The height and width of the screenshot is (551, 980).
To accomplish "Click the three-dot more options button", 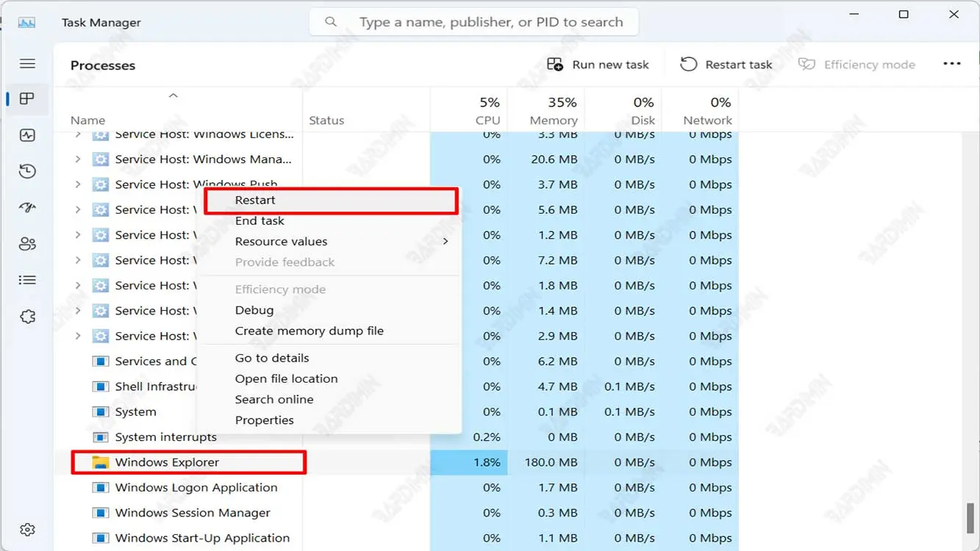I will coord(951,65).
